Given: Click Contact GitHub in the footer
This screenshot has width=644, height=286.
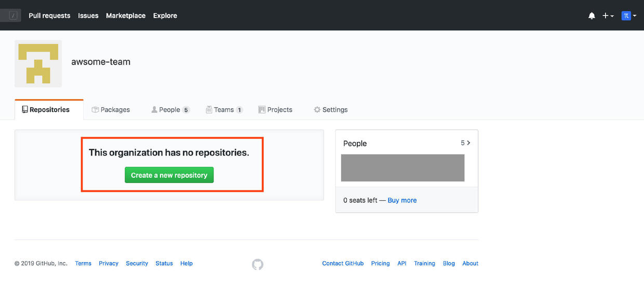Looking at the screenshot, I should [343, 264].
